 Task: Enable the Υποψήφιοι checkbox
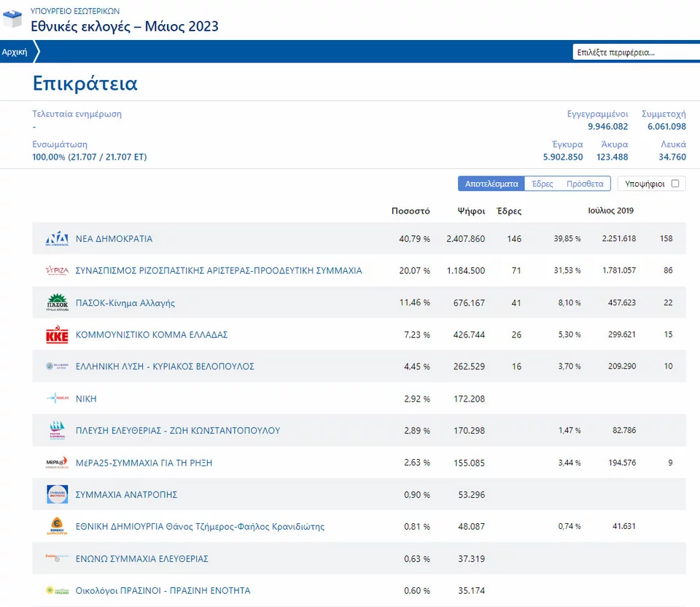674,184
